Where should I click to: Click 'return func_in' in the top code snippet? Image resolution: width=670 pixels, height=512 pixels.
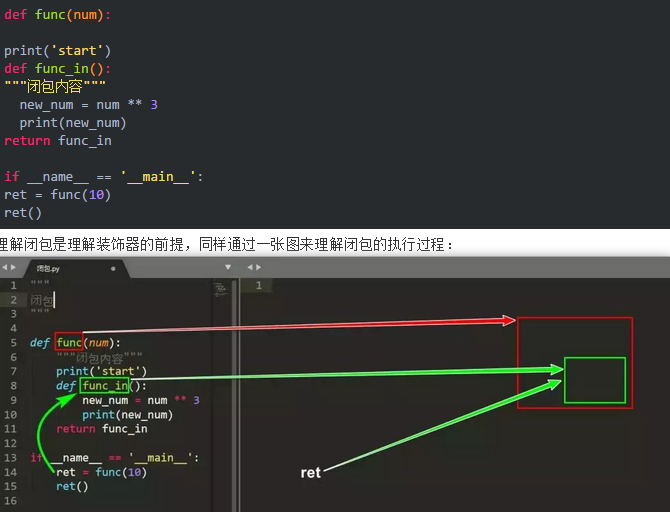point(58,141)
